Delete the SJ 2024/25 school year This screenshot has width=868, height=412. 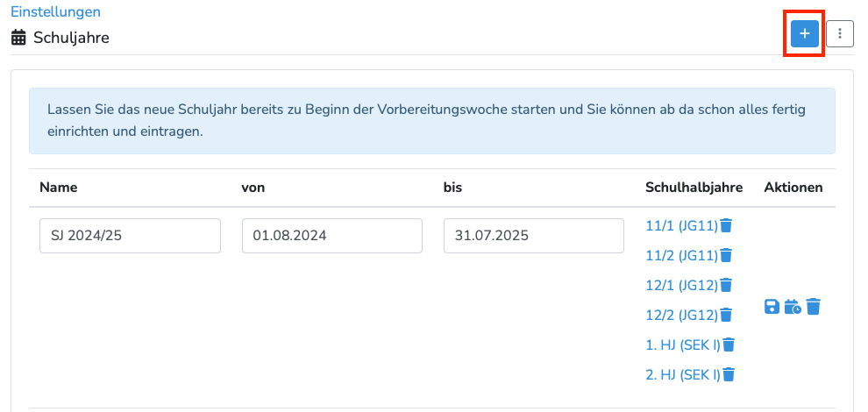point(814,307)
